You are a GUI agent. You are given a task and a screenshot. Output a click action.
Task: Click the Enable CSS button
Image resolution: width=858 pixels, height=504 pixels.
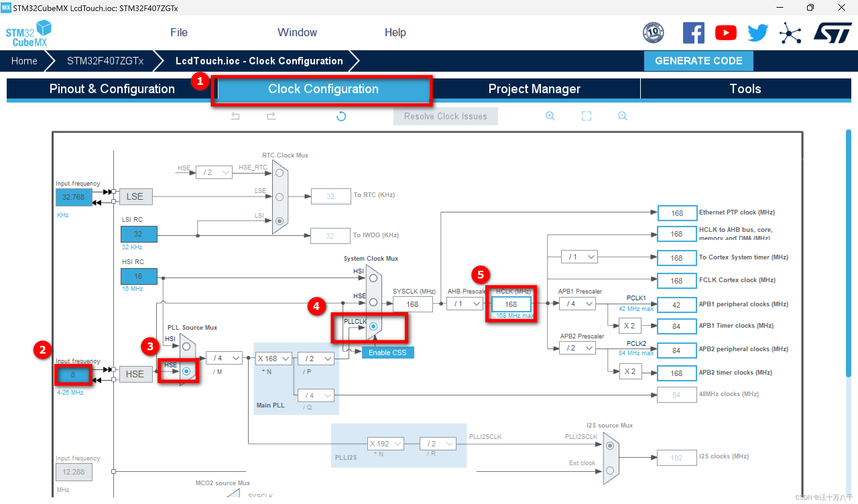point(387,353)
